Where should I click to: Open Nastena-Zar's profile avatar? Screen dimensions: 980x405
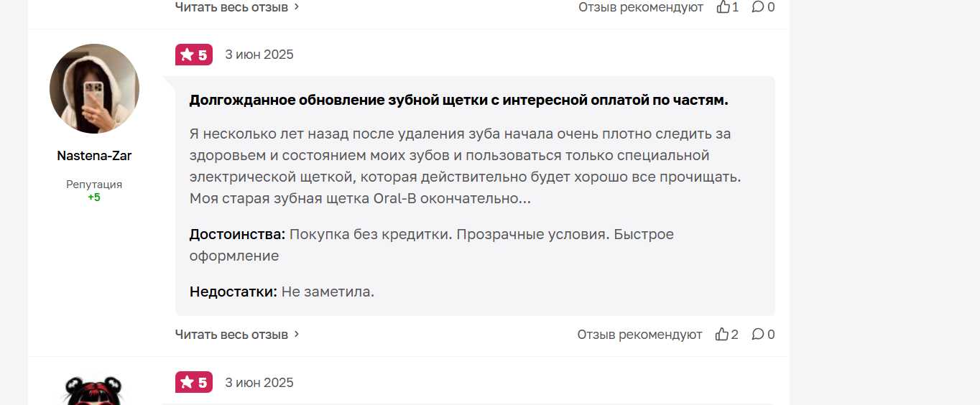point(94,88)
